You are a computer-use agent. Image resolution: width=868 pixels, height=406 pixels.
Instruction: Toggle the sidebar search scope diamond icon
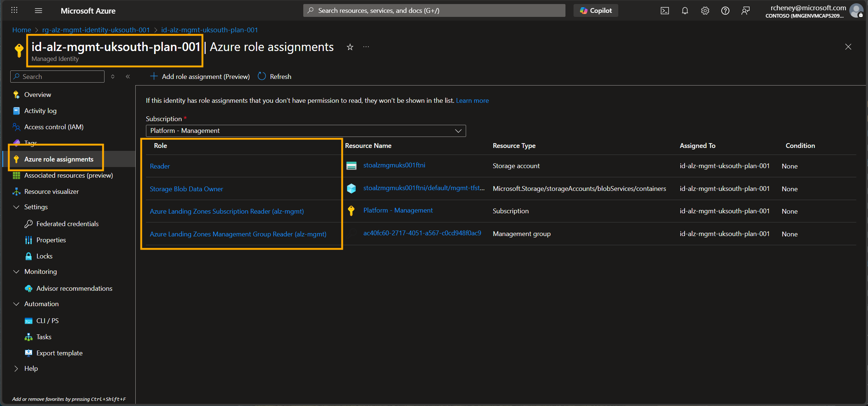(113, 76)
